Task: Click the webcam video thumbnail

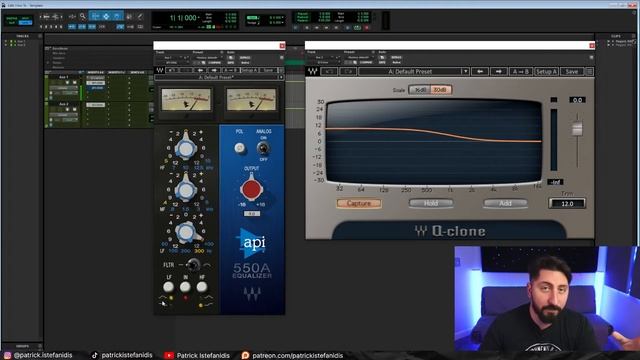Action: coord(547,298)
